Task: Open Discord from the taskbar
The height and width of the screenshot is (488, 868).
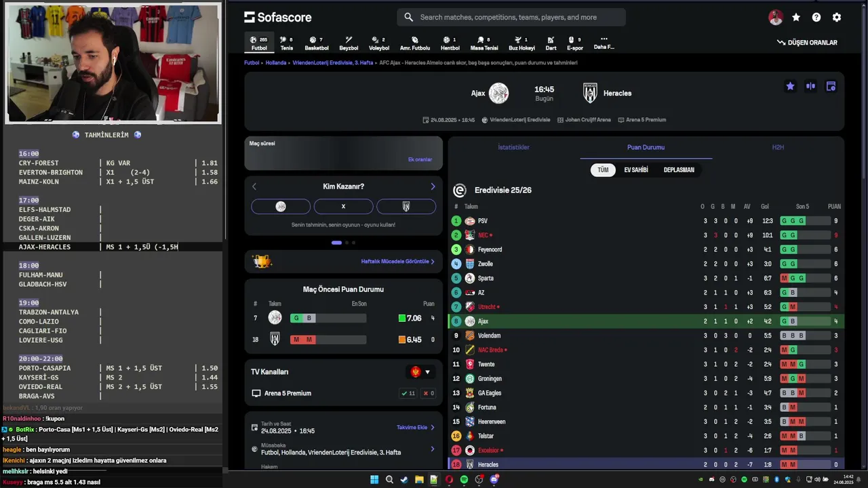Action: [x=494, y=480]
